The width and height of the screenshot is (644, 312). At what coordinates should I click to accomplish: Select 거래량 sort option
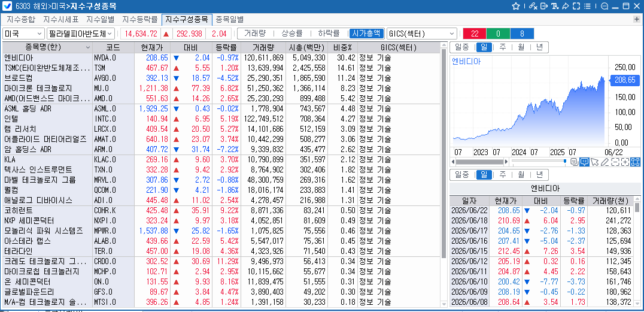tap(254, 34)
